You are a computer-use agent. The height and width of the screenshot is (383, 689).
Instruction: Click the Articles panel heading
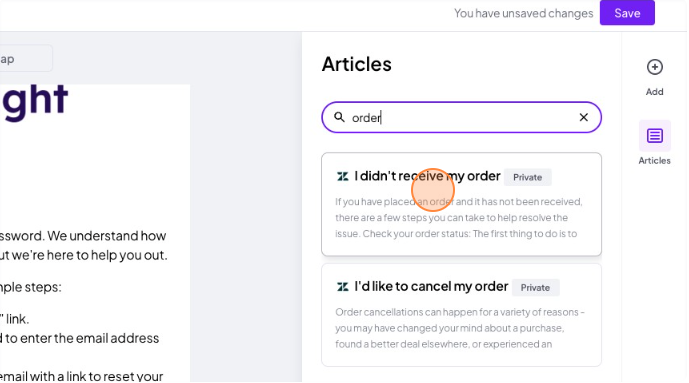click(x=356, y=64)
